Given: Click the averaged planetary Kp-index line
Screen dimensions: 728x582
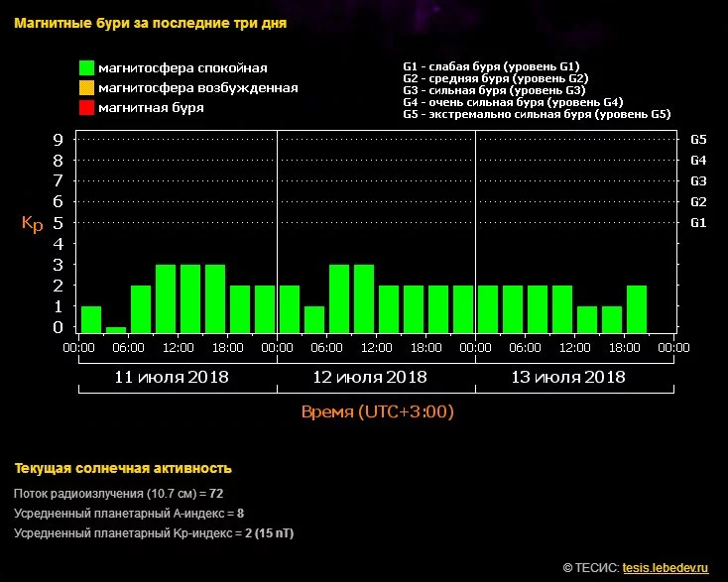Looking at the screenshot, I should coord(154,533).
